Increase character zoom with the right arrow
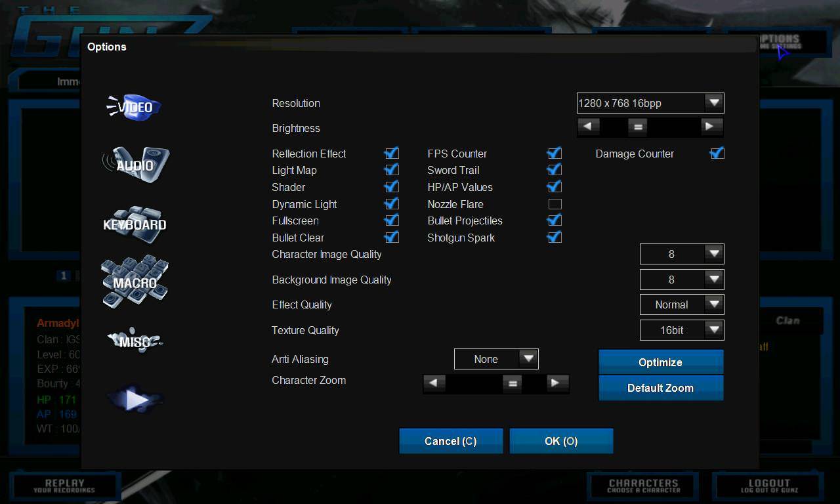This screenshot has width=840, height=504. 557,383
